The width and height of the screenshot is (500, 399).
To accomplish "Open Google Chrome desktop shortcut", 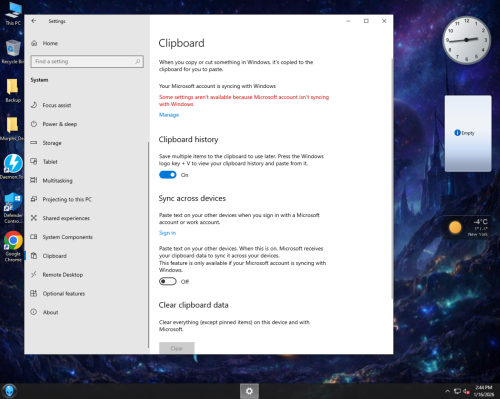I will click(13, 246).
